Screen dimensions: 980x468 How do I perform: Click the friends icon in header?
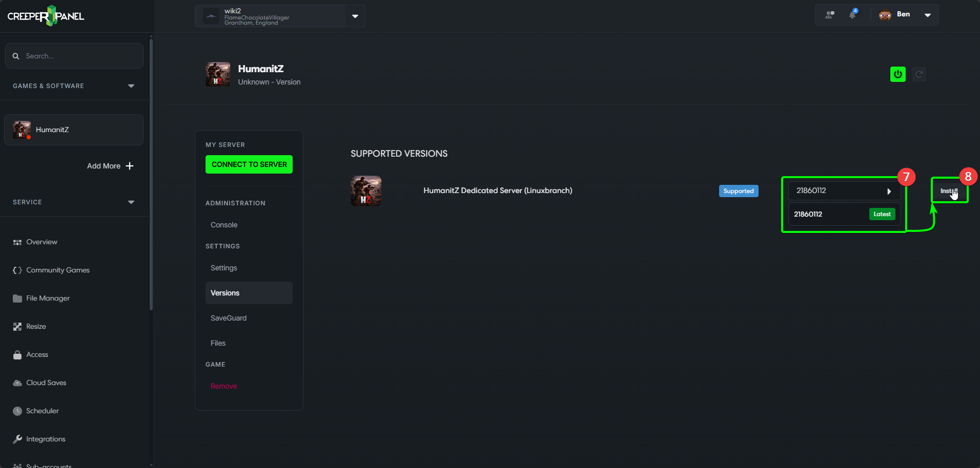830,15
